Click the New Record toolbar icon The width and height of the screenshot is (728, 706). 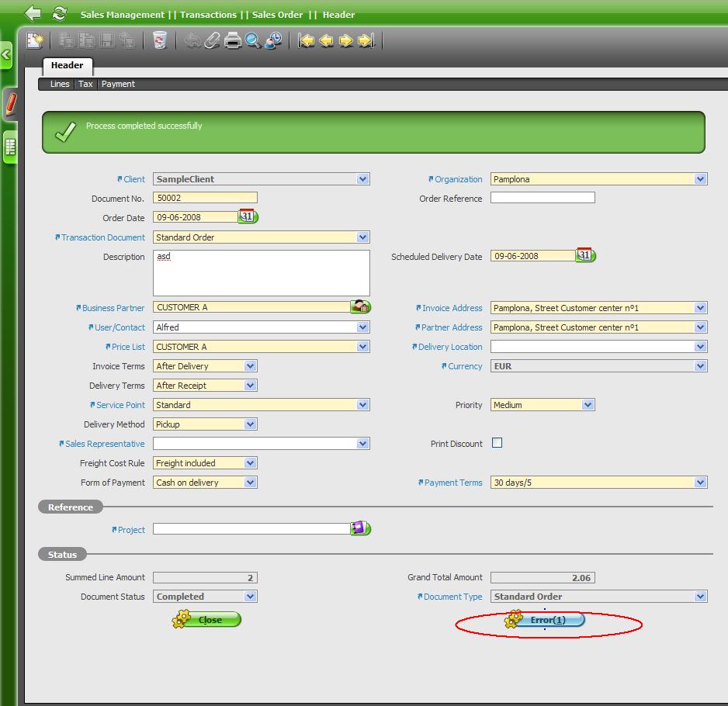click(x=35, y=40)
